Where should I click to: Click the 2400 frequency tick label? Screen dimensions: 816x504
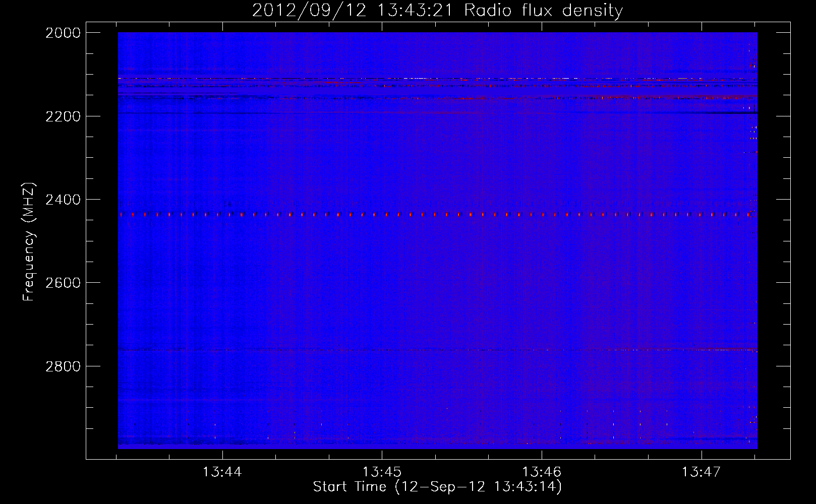coord(63,200)
